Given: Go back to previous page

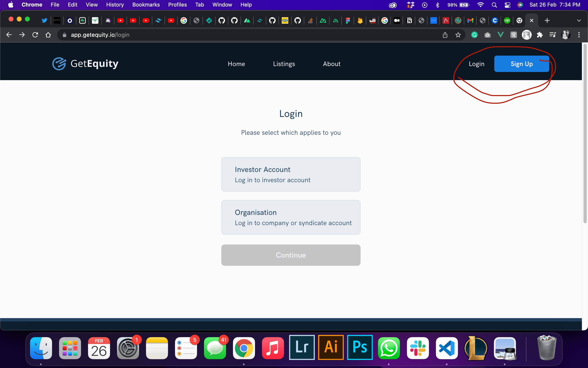Looking at the screenshot, I should [9, 35].
